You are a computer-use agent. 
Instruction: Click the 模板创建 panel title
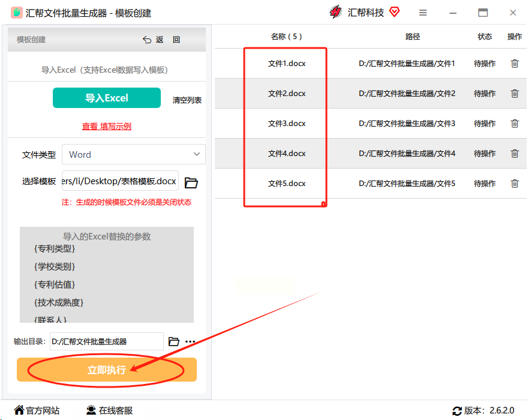click(x=31, y=40)
